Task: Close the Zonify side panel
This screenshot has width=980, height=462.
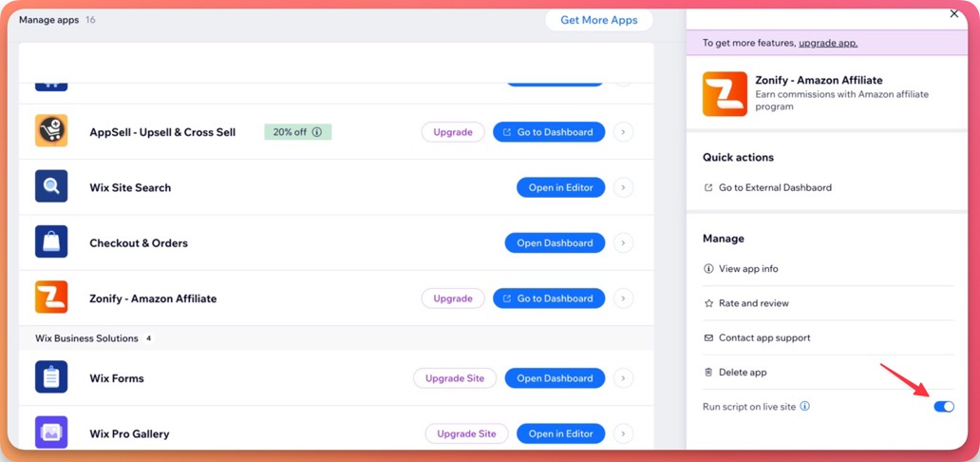Action: click(x=954, y=13)
